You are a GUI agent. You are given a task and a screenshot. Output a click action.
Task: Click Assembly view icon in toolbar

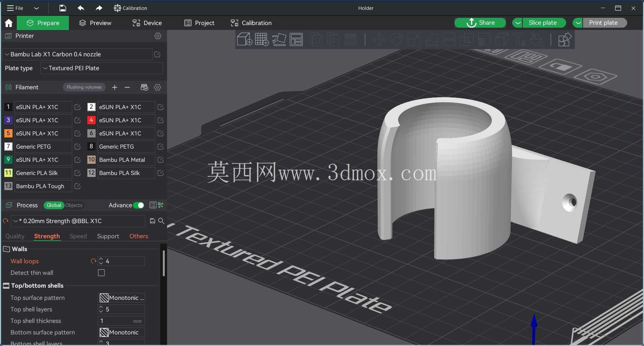pyautogui.click(x=564, y=40)
